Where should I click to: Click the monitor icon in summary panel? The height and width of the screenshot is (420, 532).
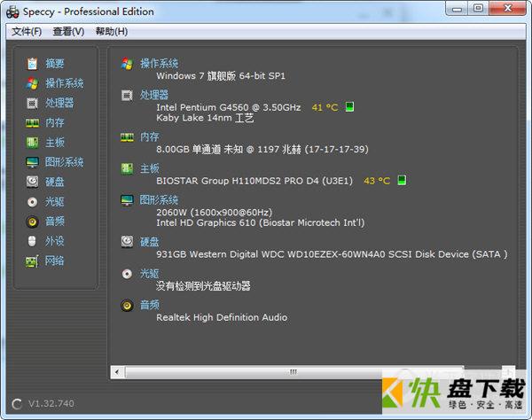click(x=127, y=200)
